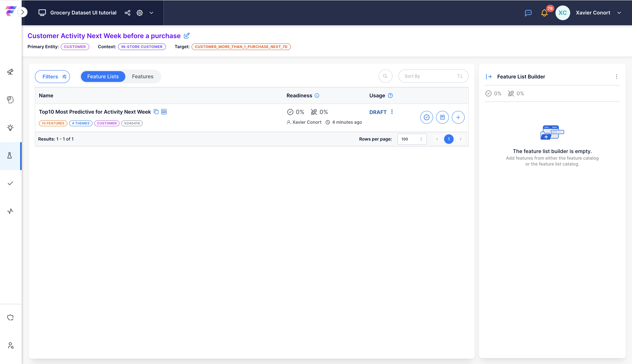Select page 1 in pagination

(x=449, y=139)
